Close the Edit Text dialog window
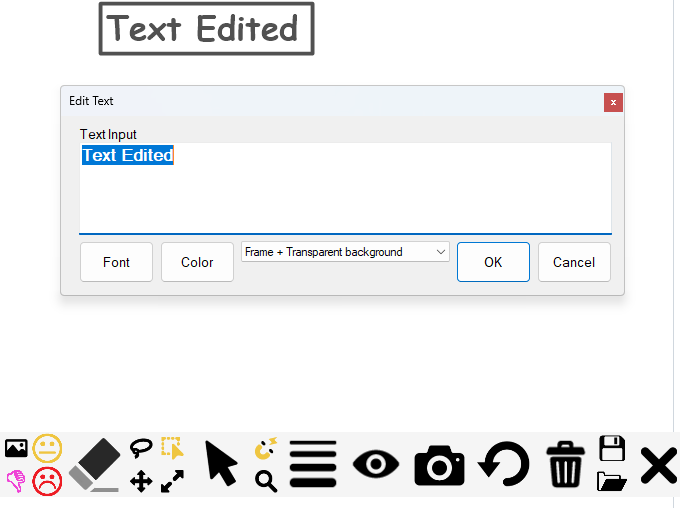This screenshot has width=680, height=508. [x=613, y=102]
